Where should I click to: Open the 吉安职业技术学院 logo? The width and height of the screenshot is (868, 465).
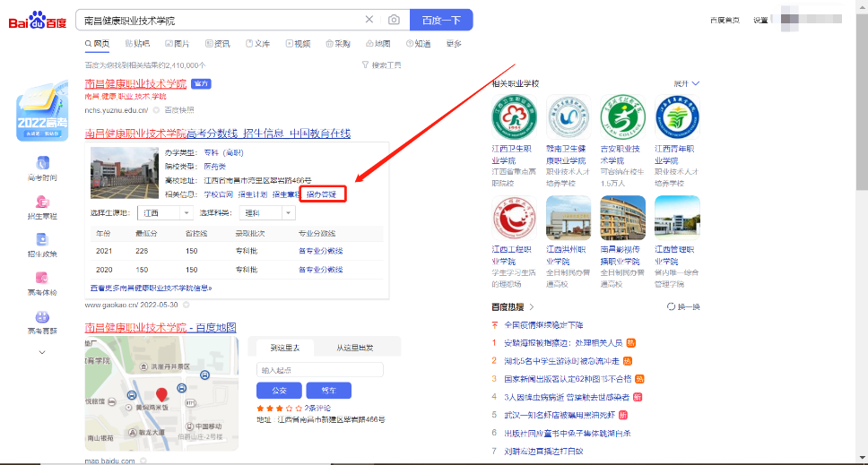(623, 117)
